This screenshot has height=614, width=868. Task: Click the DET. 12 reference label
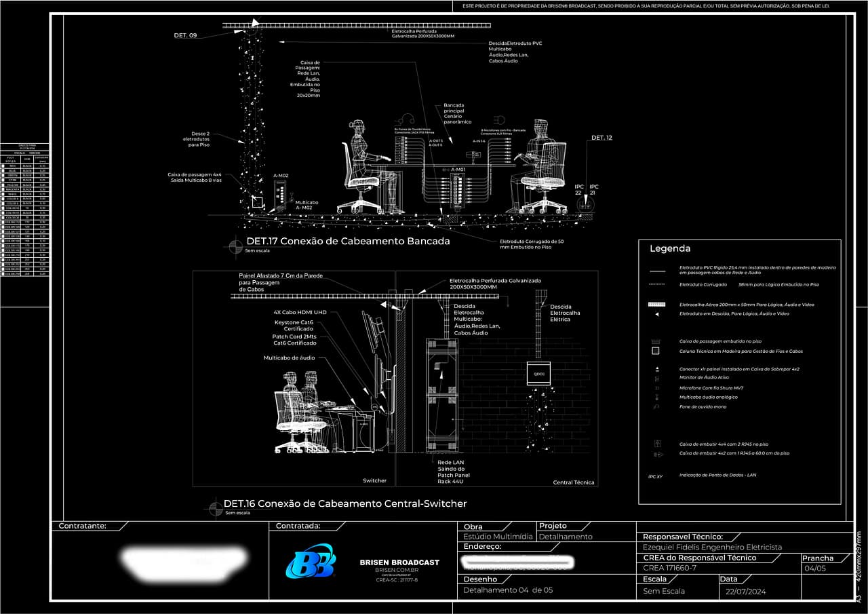(601, 138)
